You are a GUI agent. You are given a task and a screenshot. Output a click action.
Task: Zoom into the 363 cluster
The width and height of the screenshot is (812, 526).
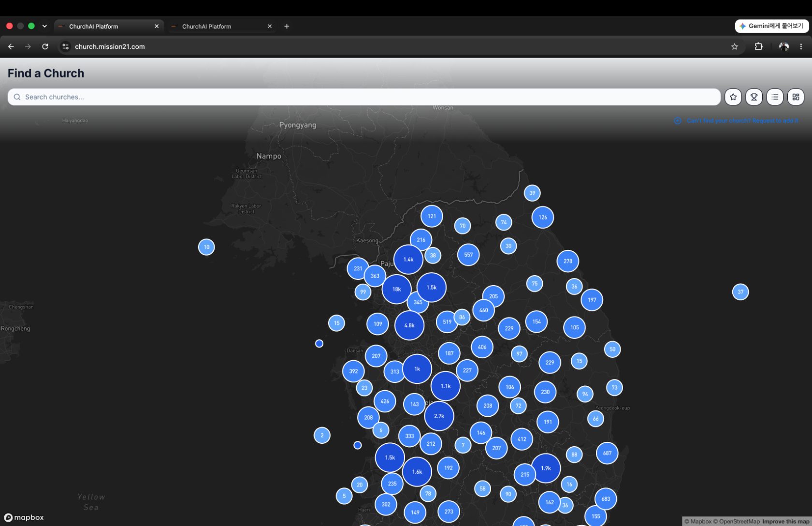(375, 276)
